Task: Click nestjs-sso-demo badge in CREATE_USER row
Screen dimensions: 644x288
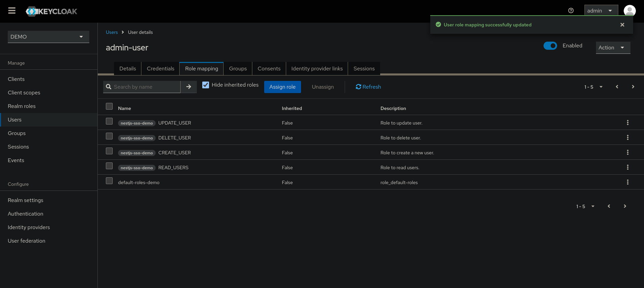Action: pos(137,153)
